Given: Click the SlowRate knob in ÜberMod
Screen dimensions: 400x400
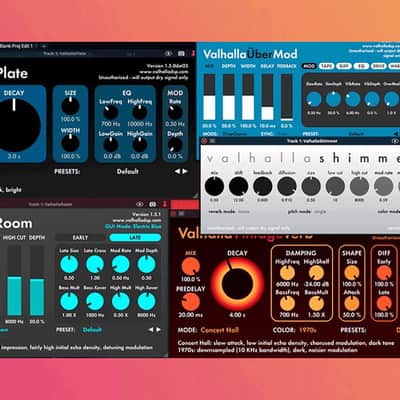Looking at the screenshot, I should [314, 99].
